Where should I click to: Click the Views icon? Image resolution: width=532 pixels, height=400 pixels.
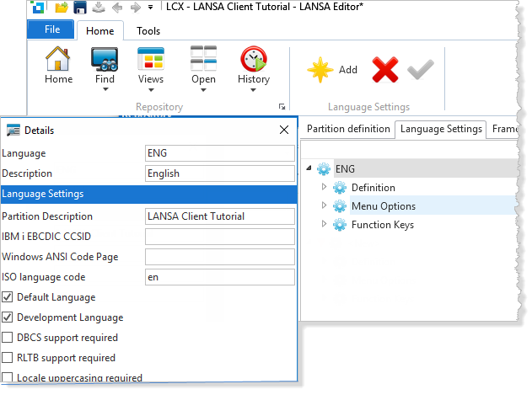click(x=151, y=59)
